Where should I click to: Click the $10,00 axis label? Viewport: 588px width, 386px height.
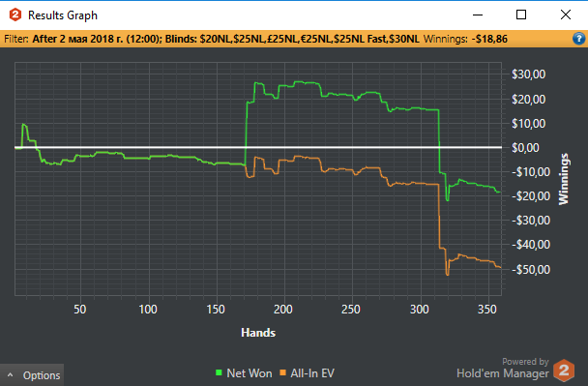[528, 124]
